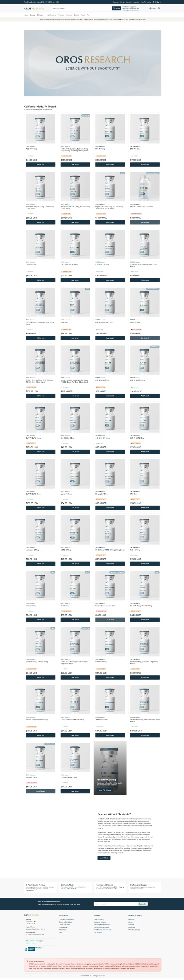Open Lab Results link in footer
184x980 pixels.
97,932
